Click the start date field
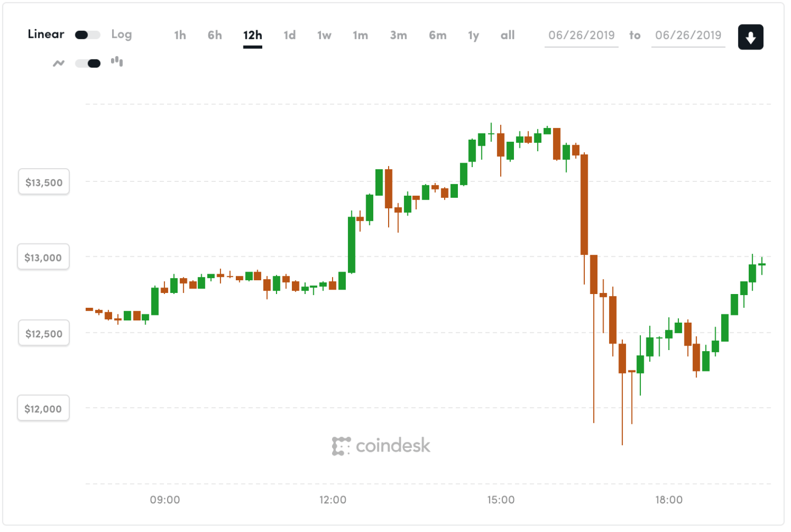791x532 pixels. click(581, 36)
